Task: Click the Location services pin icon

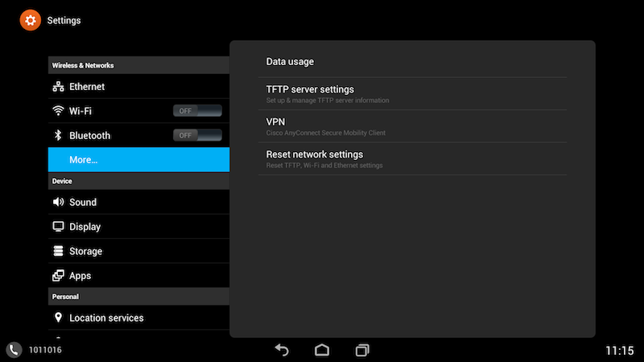Action: point(58,318)
